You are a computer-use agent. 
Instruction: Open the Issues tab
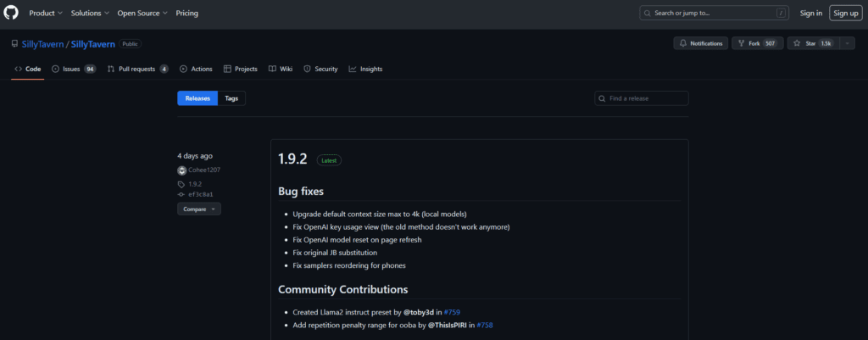(74, 69)
